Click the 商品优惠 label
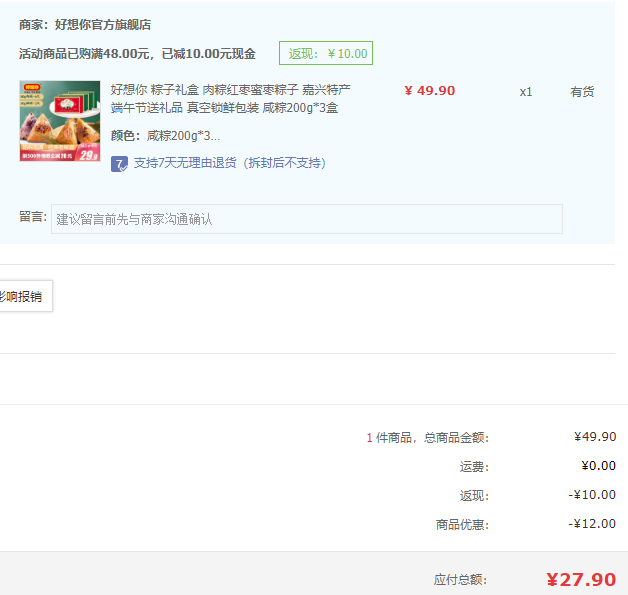The height and width of the screenshot is (595, 628). pos(462,525)
